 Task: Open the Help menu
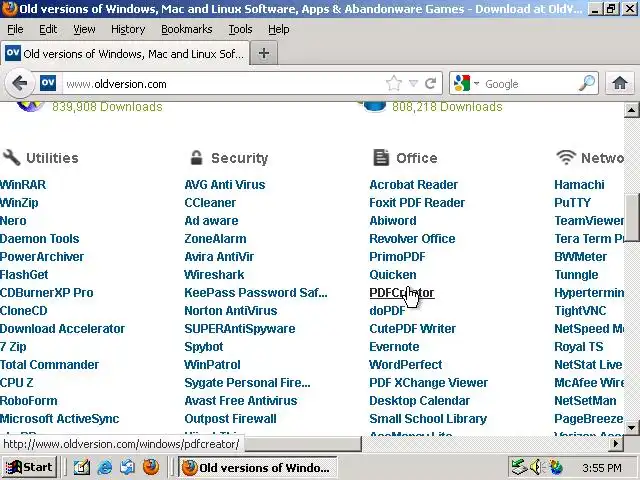tap(278, 29)
